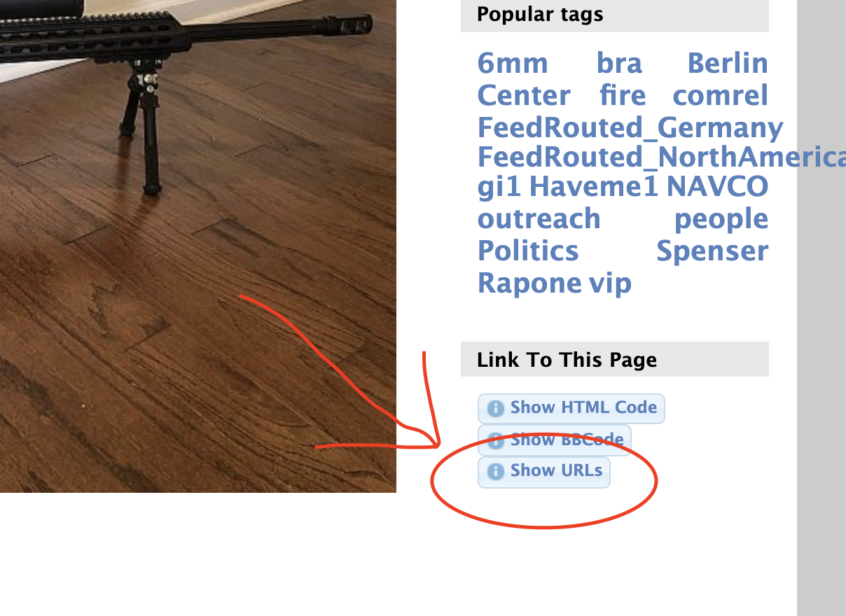Viewport: 846px width, 616px height.
Task: Open the comrel tag
Action: pyautogui.click(x=721, y=95)
